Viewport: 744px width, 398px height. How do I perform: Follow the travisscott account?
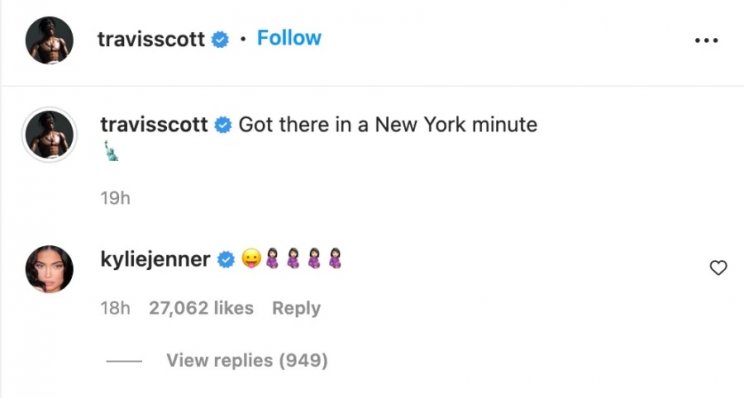point(289,38)
